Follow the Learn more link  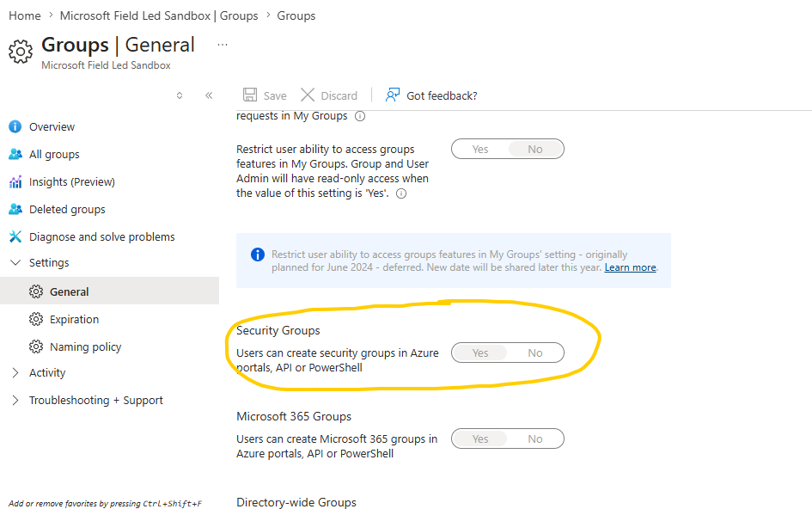[x=630, y=267]
